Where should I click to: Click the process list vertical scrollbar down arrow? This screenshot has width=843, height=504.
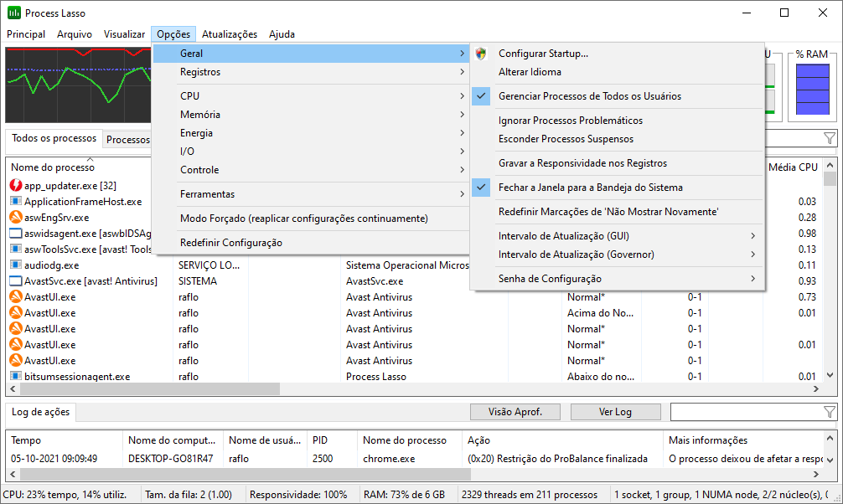830,375
